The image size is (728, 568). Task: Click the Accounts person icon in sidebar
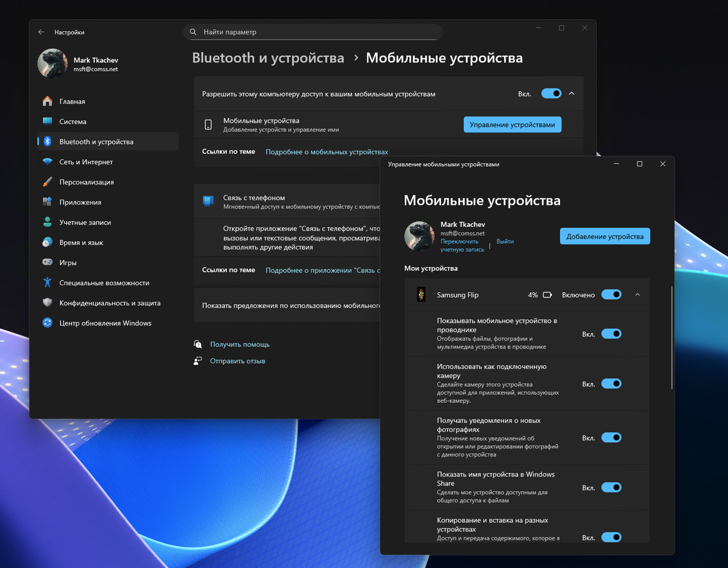[47, 222]
